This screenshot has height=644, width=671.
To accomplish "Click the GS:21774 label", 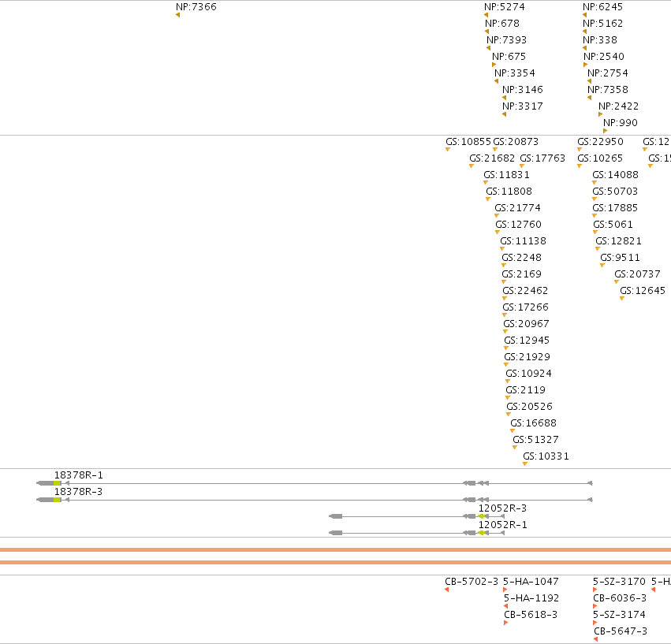I will (517, 208).
